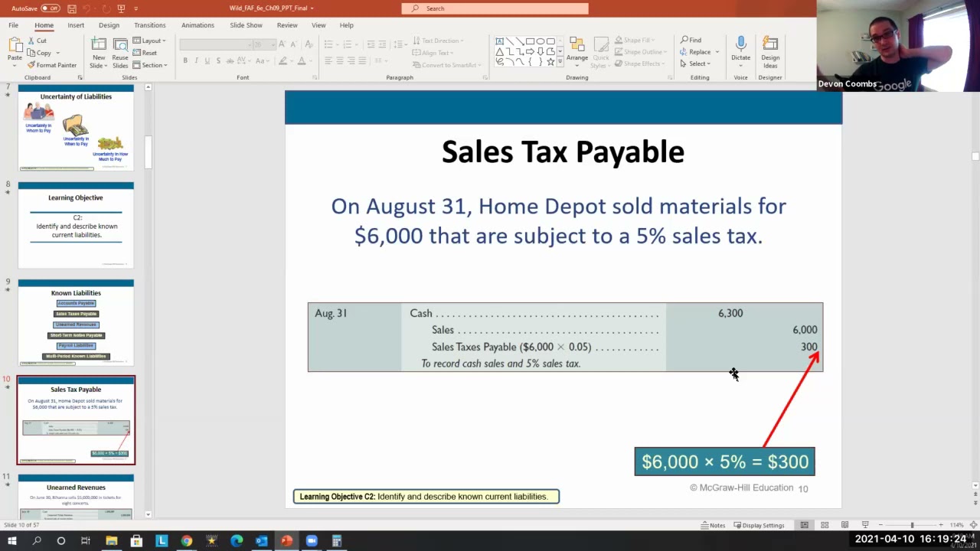This screenshot has width=980, height=551.
Task: Expand the Copy dropdown arrow
Action: (57, 53)
